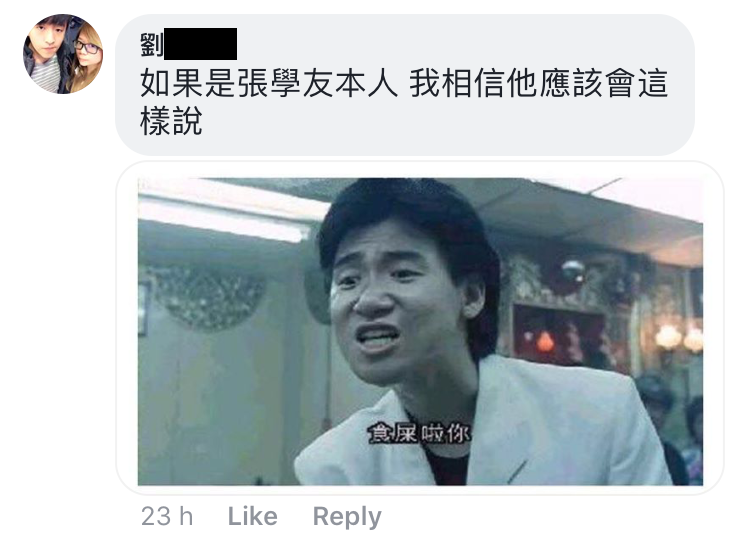This screenshot has height=540, width=749.
Task: Open the commenter's round profile picture
Action: 63,54
